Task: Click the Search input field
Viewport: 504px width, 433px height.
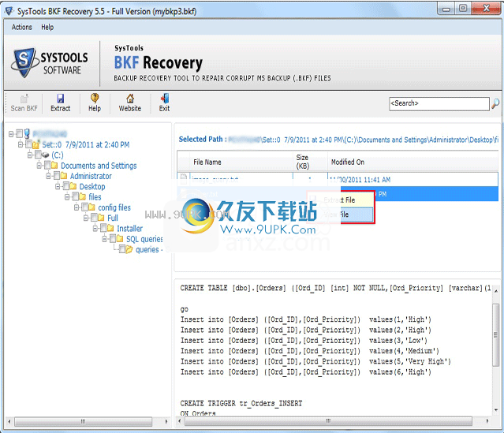Action: (439, 103)
